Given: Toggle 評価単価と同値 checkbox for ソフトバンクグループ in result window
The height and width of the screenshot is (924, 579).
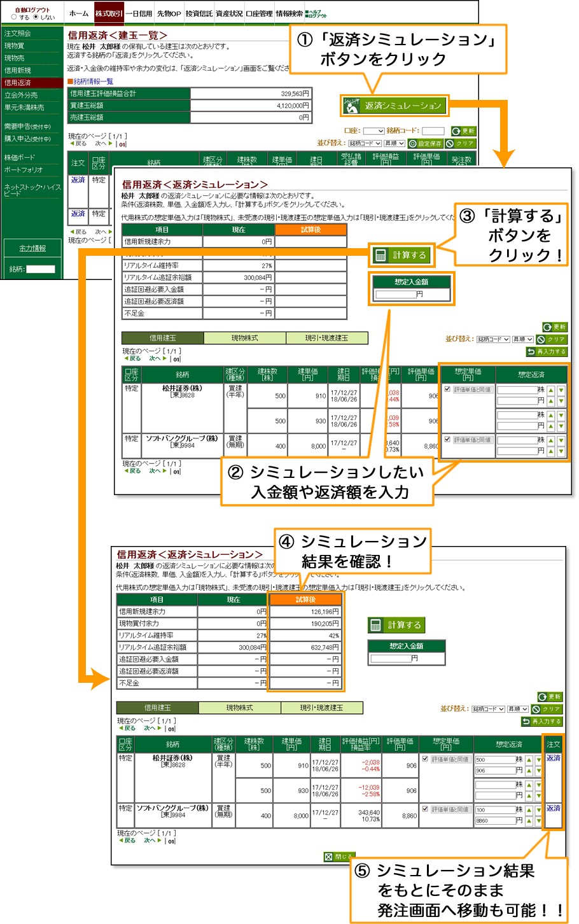Looking at the screenshot, I should pos(425,809).
